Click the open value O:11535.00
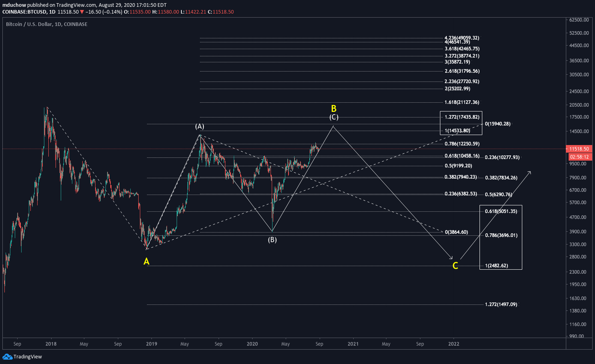The height and width of the screenshot is (364, 595). (137, 12)
